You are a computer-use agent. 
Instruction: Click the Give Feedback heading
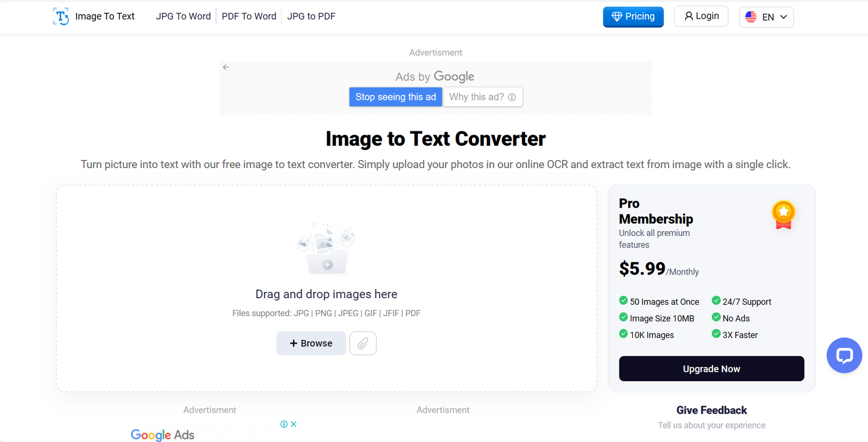711,410
